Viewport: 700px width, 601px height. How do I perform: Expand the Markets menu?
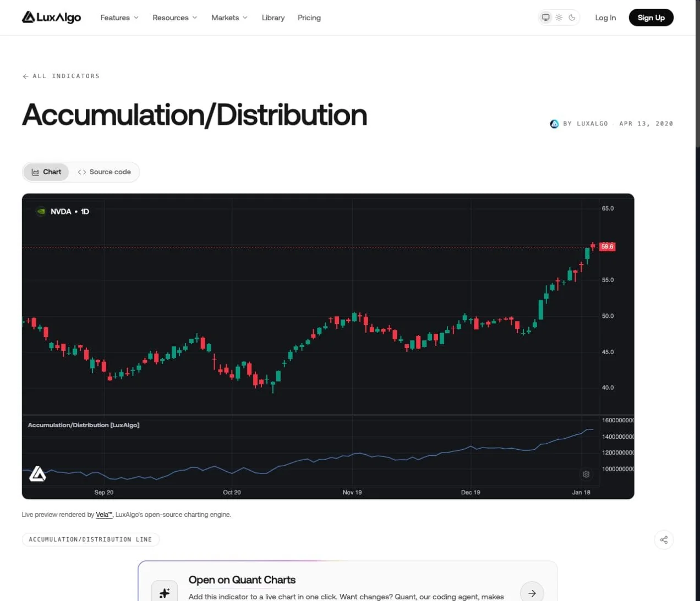pyautogui.click(x=229, y=18)
